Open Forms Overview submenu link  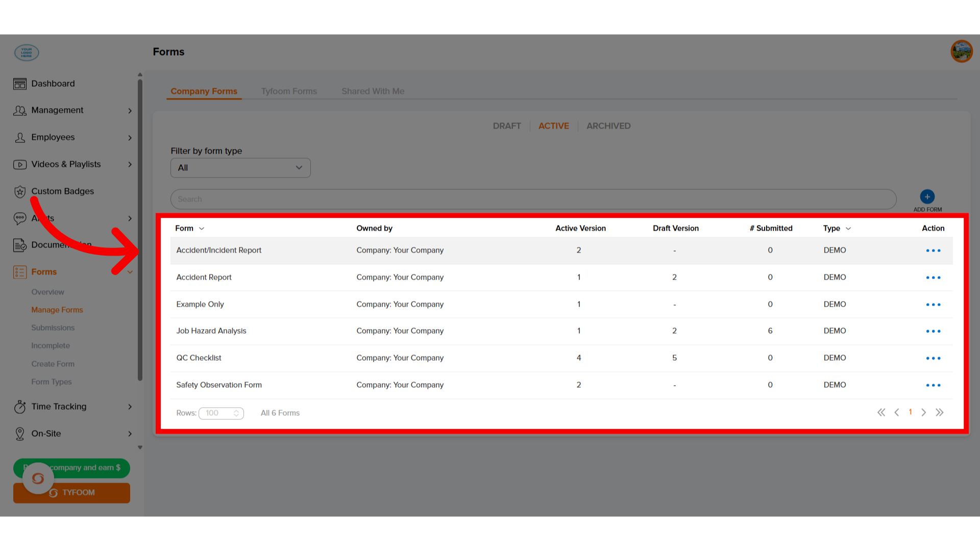(x=47, y=292)
